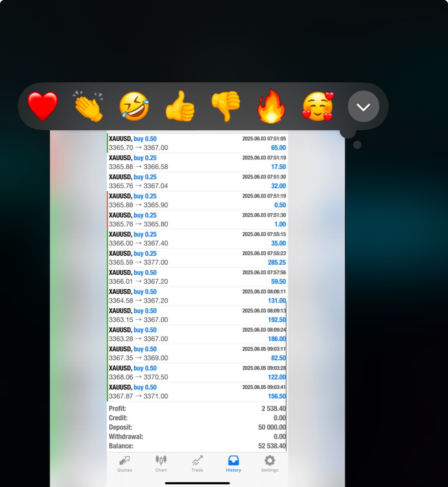Click the timestamp 2025.06.03 07:55:23
This screenshot has width=448, height=487.
click(x=264, y=253)
